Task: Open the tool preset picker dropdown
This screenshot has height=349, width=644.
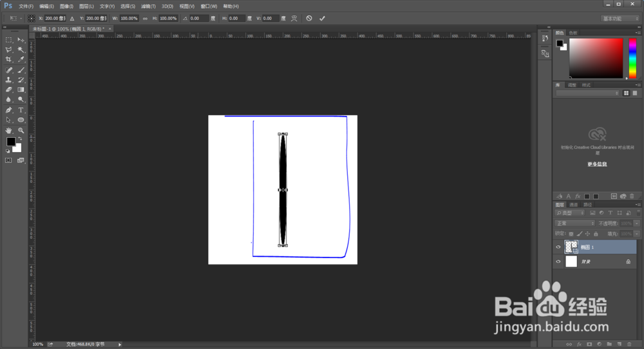Action: [15, 19]
